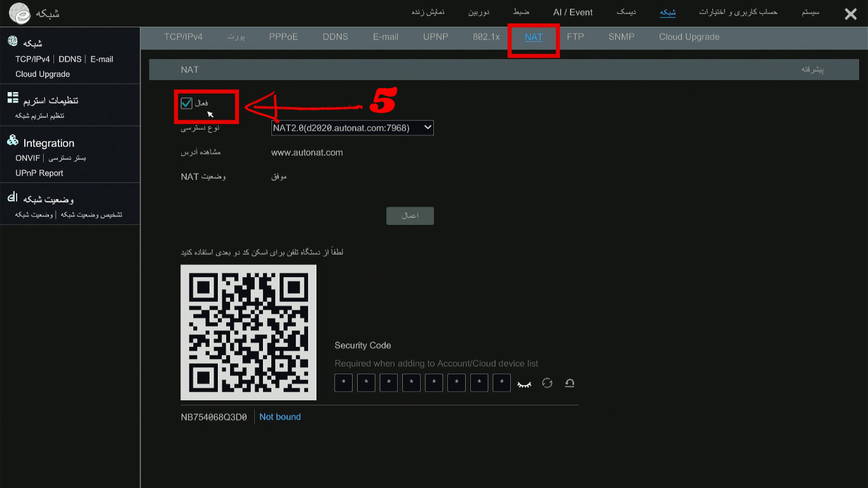The image size is (868, 488).
Task: Click the first security code box
Action: click(x=343, y=383)
